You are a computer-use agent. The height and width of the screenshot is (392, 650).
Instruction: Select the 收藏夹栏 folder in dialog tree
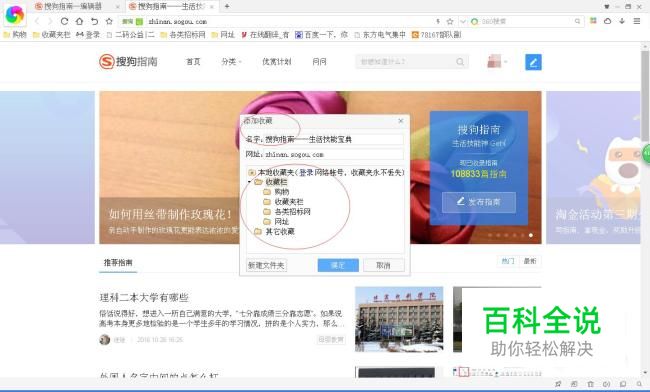tap(283, 202)
